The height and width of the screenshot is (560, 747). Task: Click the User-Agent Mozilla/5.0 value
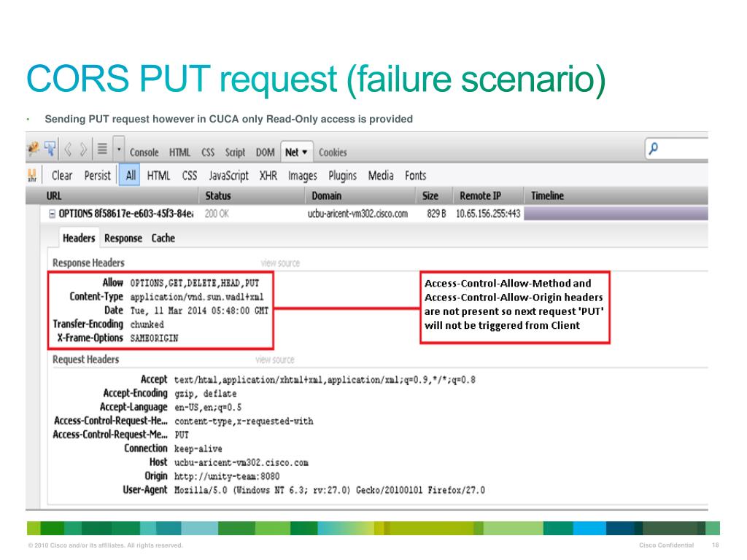point(330,490)
